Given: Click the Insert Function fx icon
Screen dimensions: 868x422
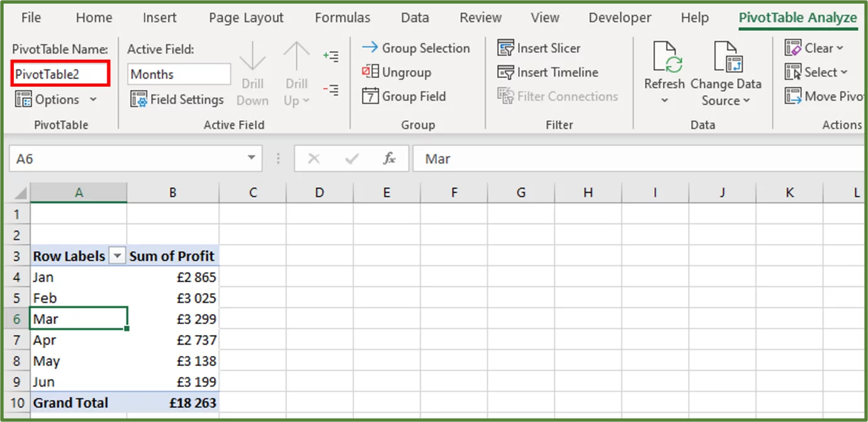Looking at the screenshot, I should point(390,158).
